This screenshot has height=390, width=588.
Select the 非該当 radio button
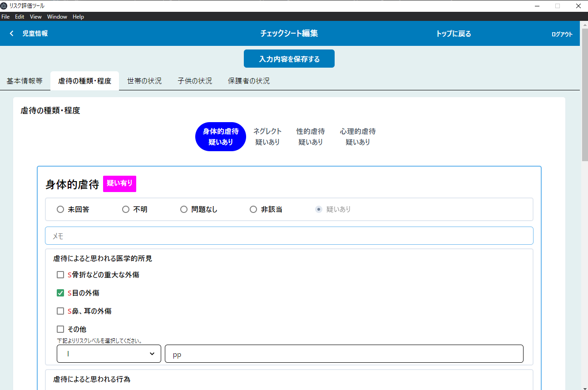[253, 209]
